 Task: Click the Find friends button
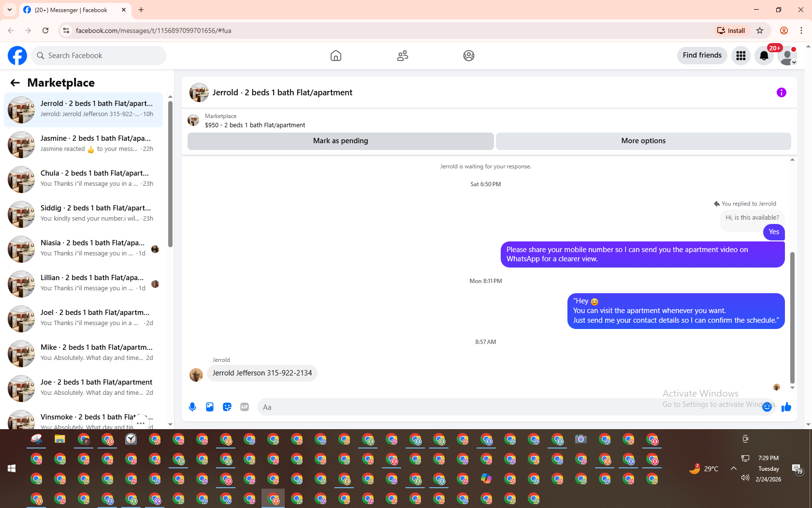point(702,55)
